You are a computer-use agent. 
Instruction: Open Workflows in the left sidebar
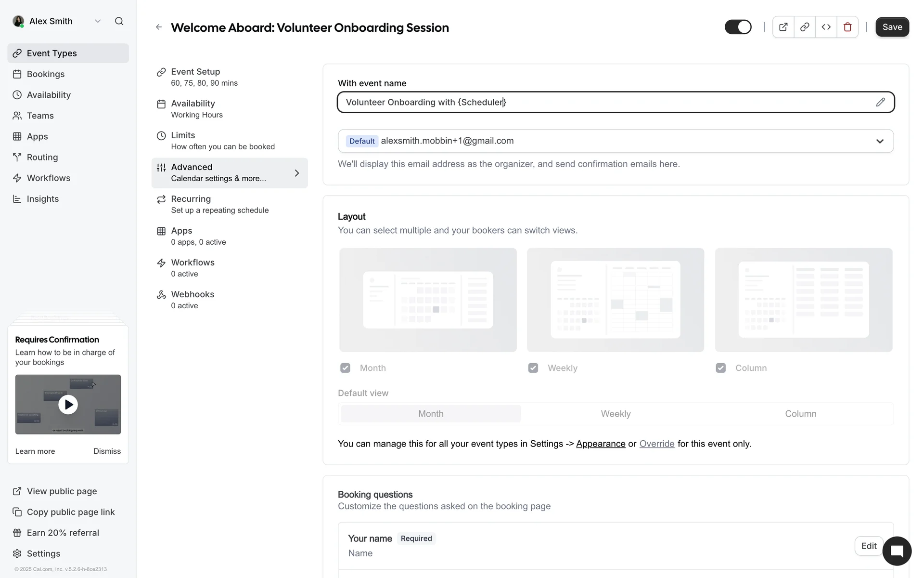click(49, 178)
